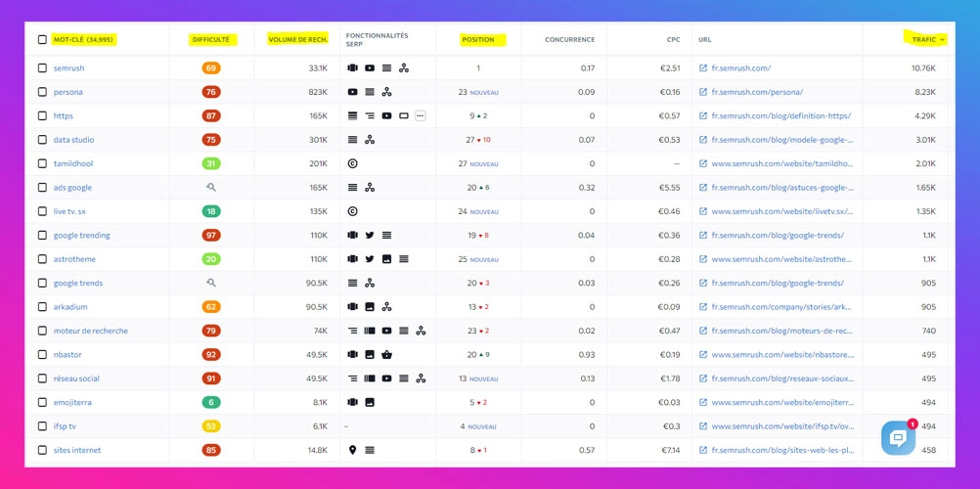Open the persona keyword link
The height and width of the screenshot is (489, 980).
[68, 92]
